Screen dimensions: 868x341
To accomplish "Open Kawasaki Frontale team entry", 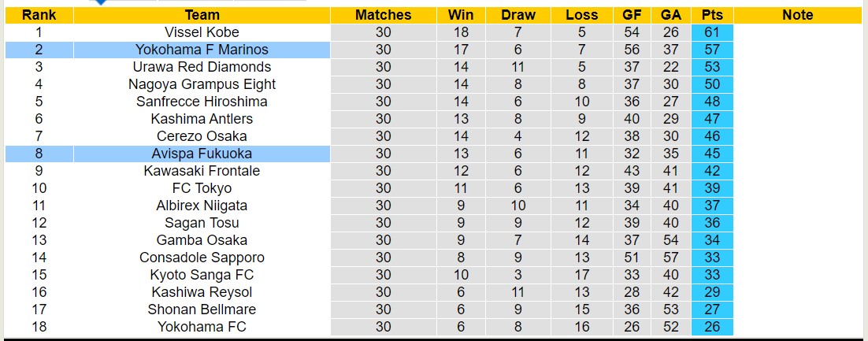I will (x=202, y=171).
